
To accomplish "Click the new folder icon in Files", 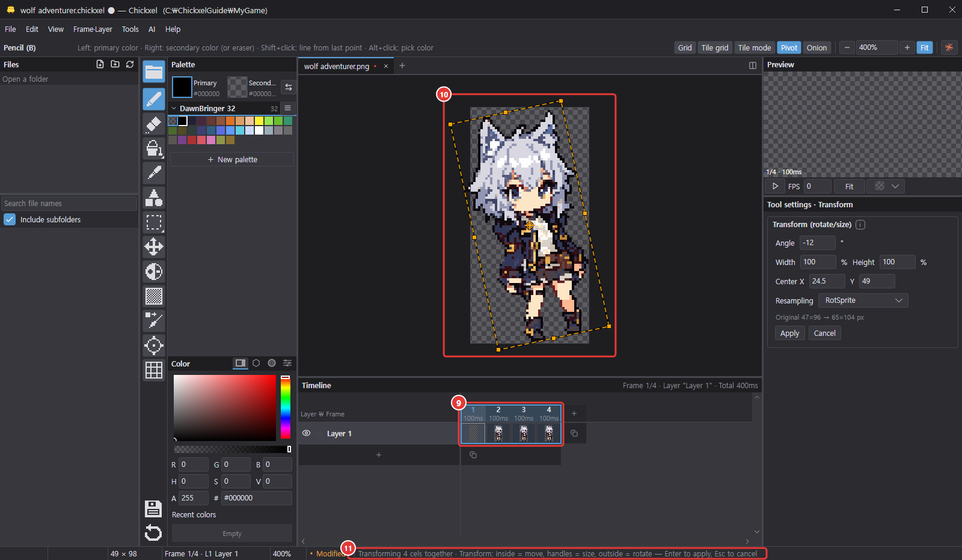I will point(115,64).
